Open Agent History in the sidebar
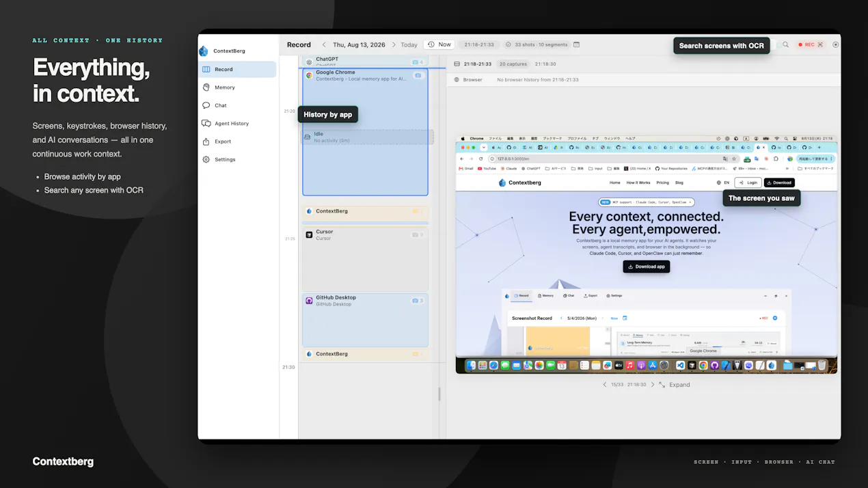 (x=237, y=124)
